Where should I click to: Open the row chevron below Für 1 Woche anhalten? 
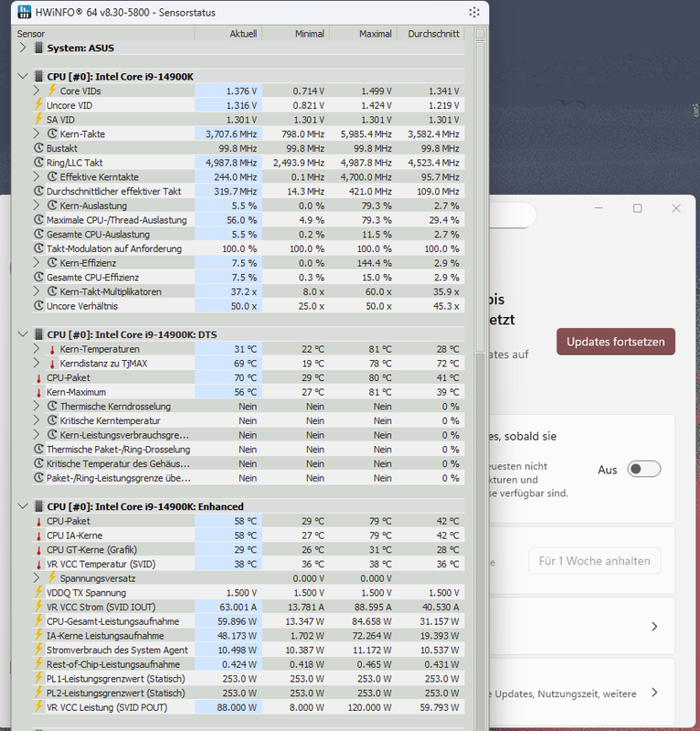pyautogui.click(x=654, y=626)
